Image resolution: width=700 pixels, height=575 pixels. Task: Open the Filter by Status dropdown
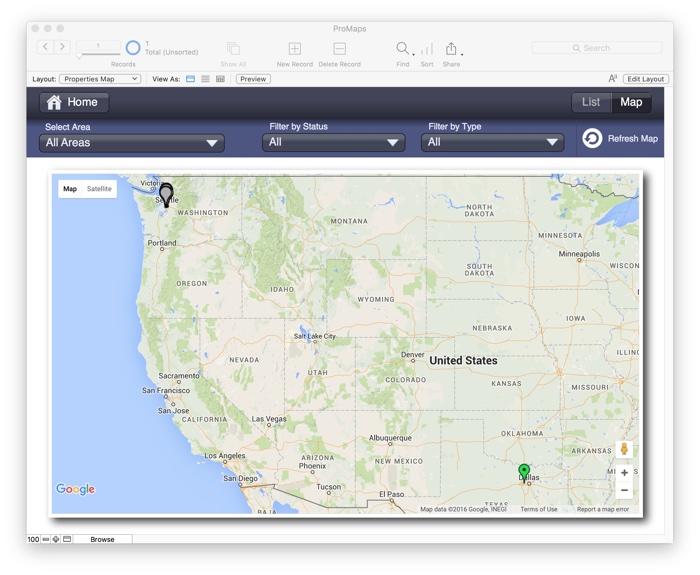click(x=333, y=142)
